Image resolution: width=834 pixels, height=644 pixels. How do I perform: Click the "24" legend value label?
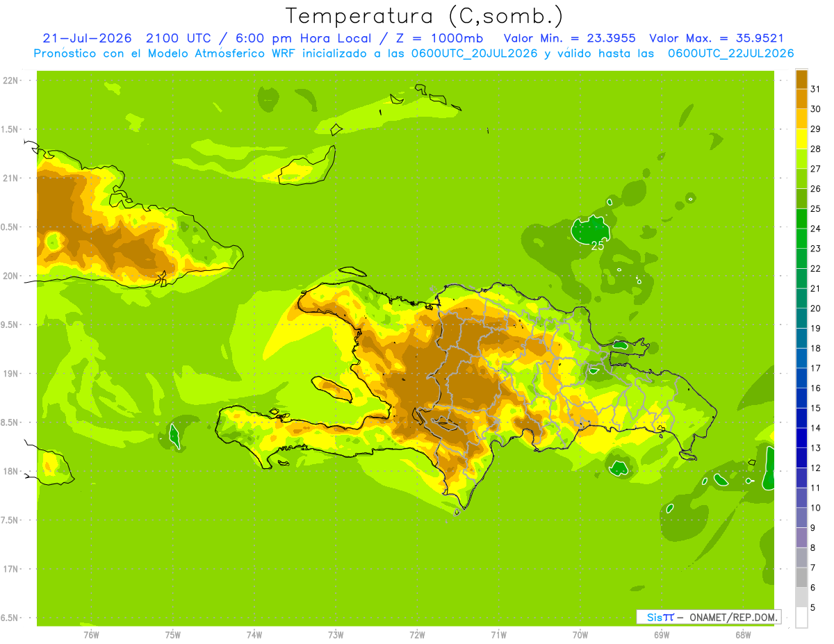coord(816,229)
